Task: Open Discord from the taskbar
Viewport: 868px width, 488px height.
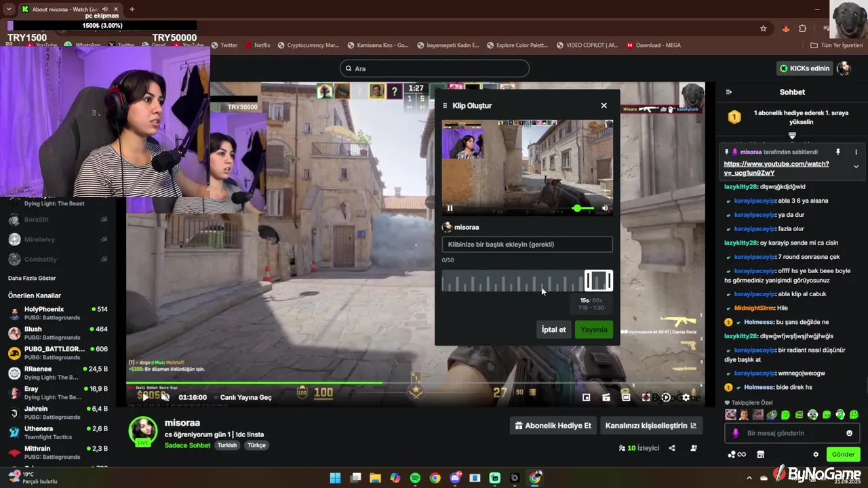Action: pyautogui.click(x=455, y=478)
